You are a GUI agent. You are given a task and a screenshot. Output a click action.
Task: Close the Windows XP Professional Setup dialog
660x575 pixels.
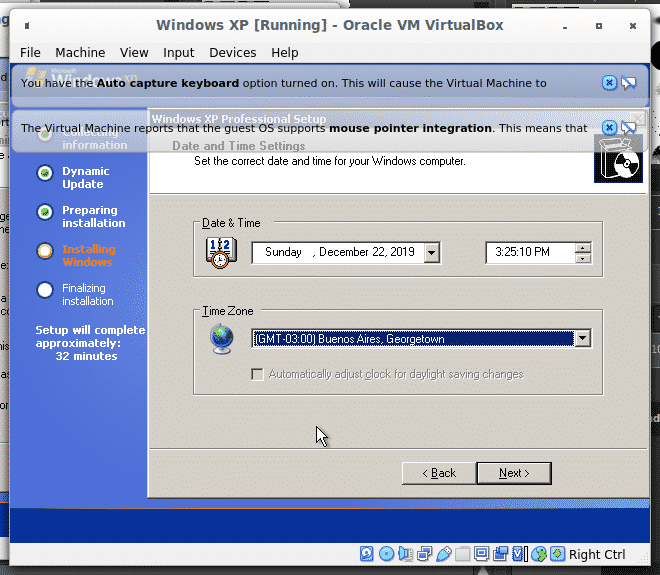639,119
